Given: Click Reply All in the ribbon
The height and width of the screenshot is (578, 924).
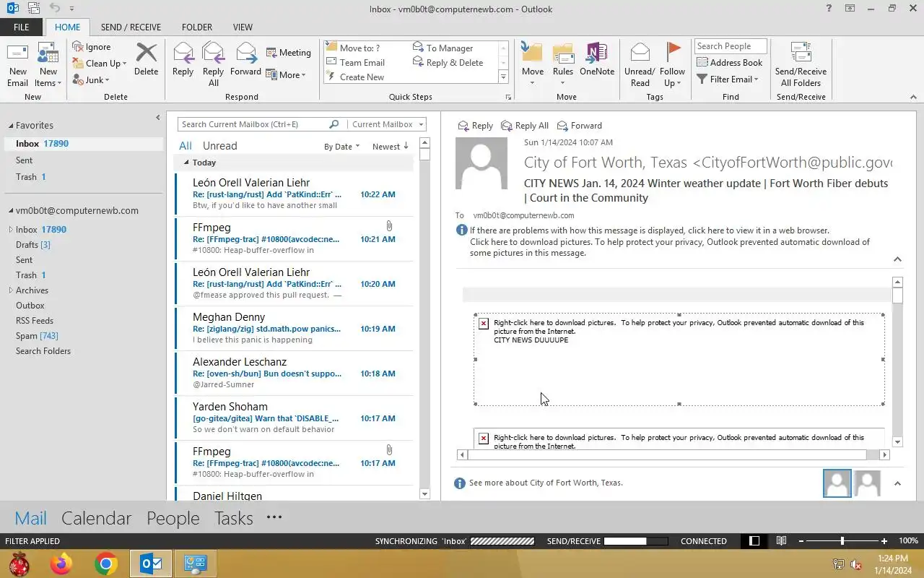Looking at the screenshot, I should click(x=213, y=64).
